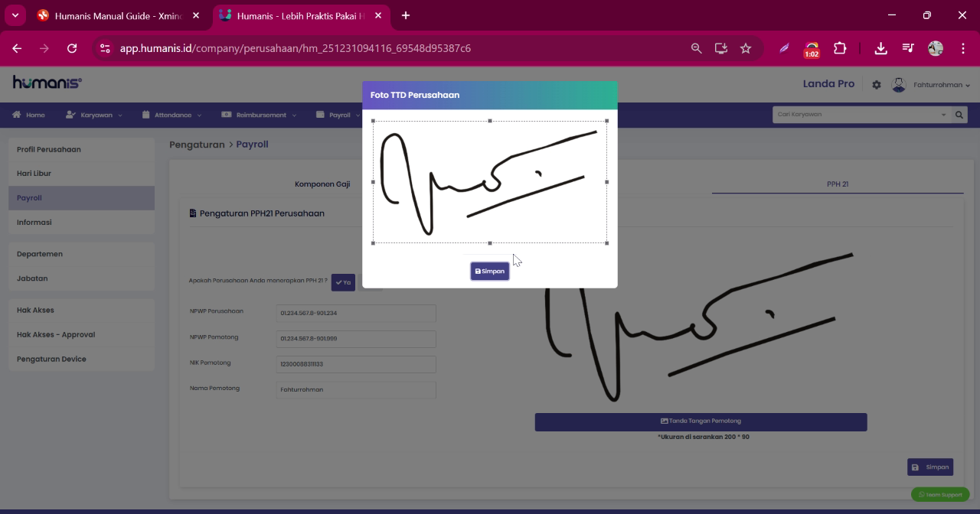Click the install app icon in the address bar
The width and height of the screenshot is (980, 514).
click(x=721, y=48)
